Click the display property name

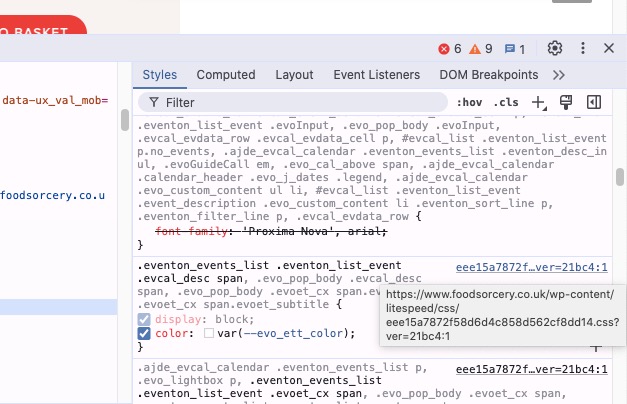[178, 319]
